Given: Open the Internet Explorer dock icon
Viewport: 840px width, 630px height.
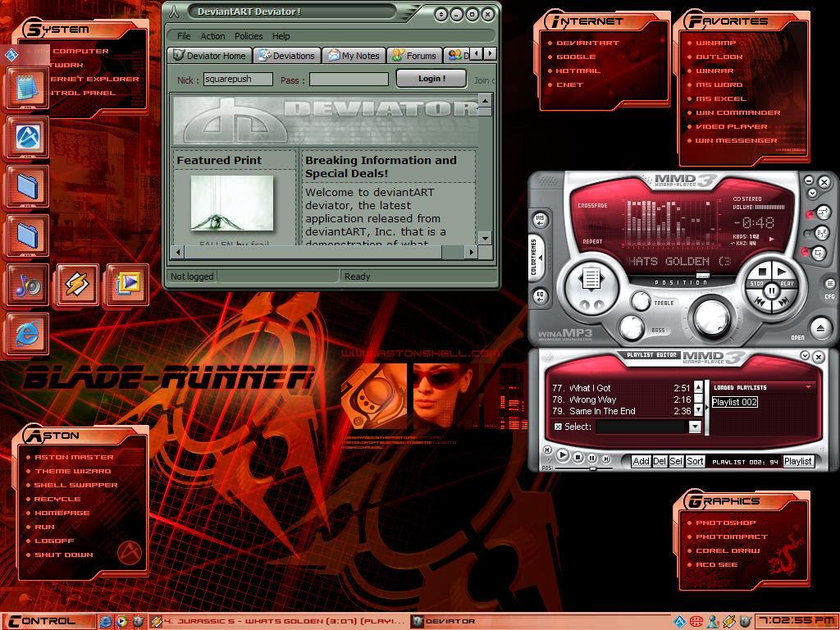Looking at the screenshot, I should (x=28, y=333).
